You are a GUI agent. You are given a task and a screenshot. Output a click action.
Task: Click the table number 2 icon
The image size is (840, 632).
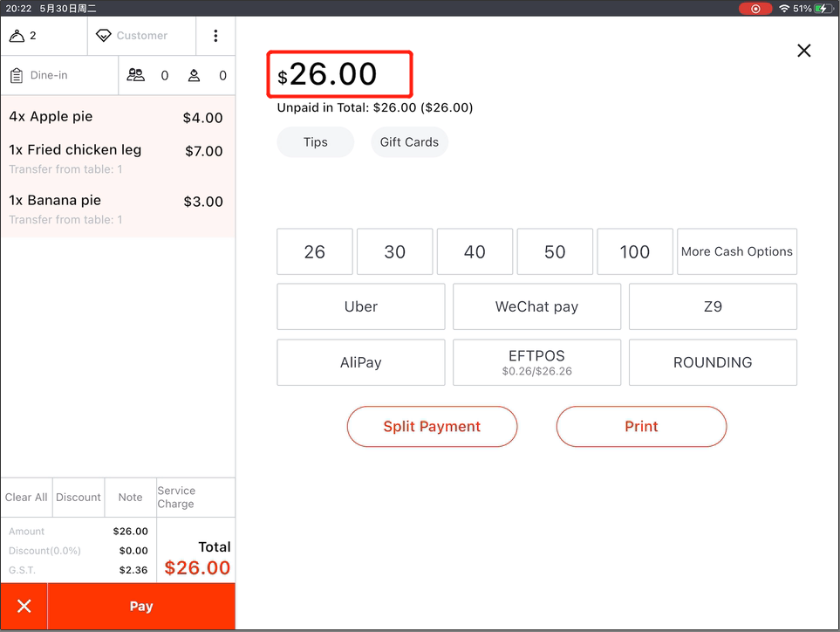pyautogui.click(x=17, y=36)
